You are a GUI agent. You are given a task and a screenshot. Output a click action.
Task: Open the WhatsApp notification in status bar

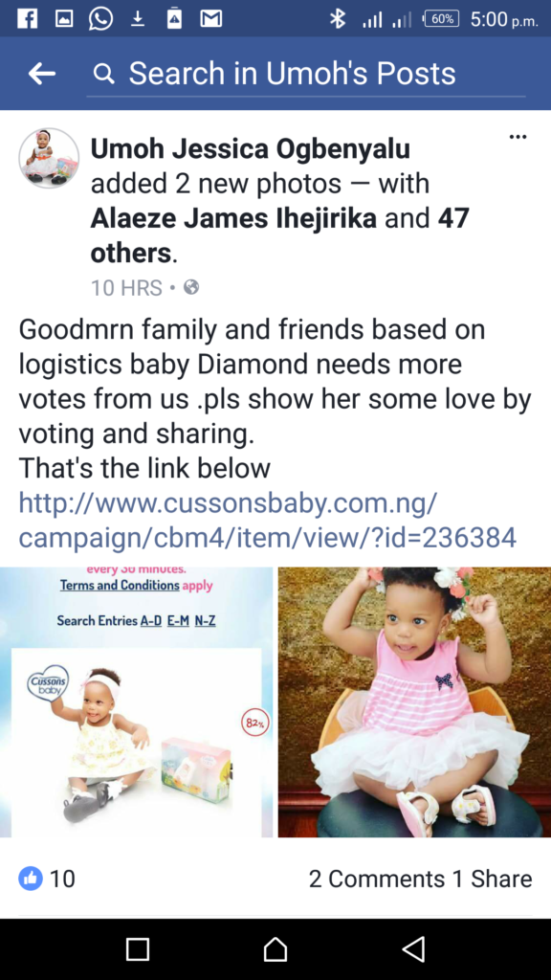click(x=100, y=19)
